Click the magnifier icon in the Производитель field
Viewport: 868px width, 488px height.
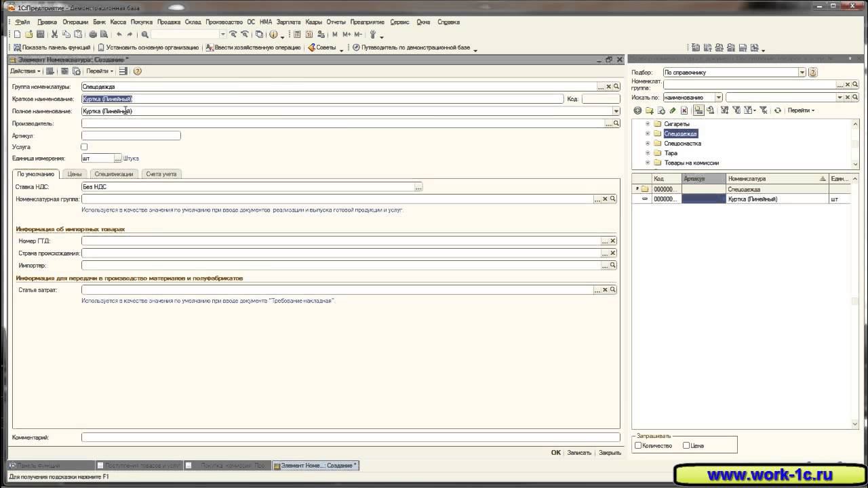coord(616,123)
